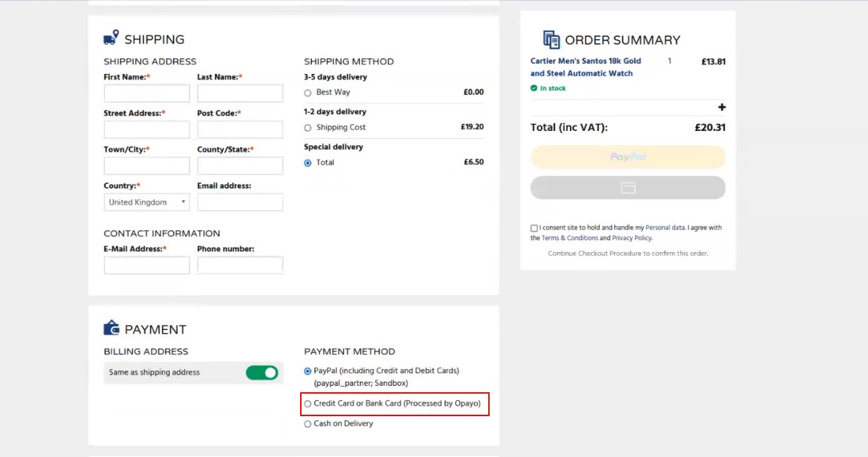Image resolution: width=868 pixels, height=457 pixels.
Task: Click the "BILLING ADDRESS" heading
Action: [x=146, y=351]
